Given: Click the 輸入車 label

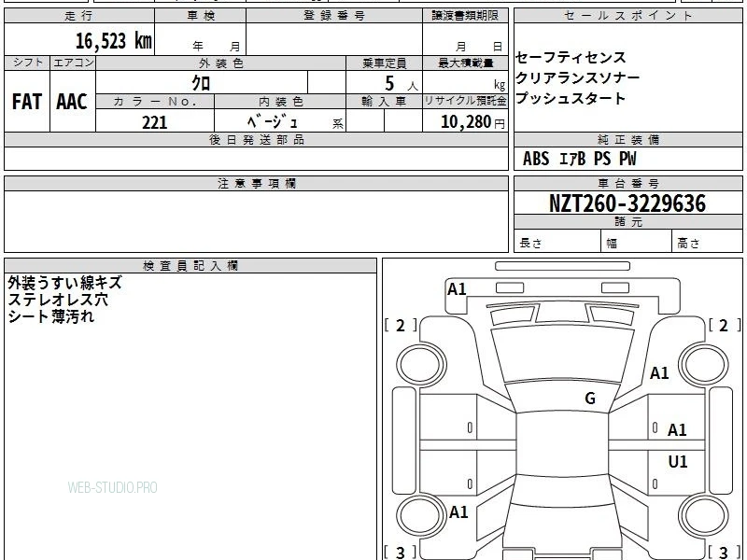Looking at the screenshot, I should [384, 102].
